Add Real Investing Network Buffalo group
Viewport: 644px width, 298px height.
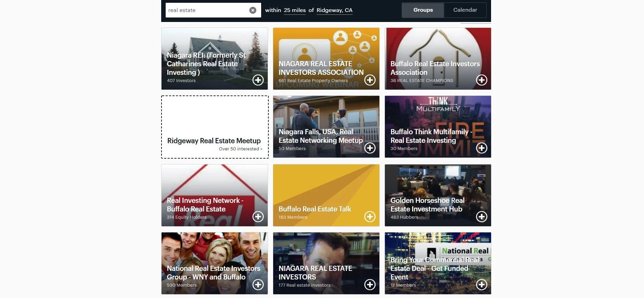(x=258, y=217)
